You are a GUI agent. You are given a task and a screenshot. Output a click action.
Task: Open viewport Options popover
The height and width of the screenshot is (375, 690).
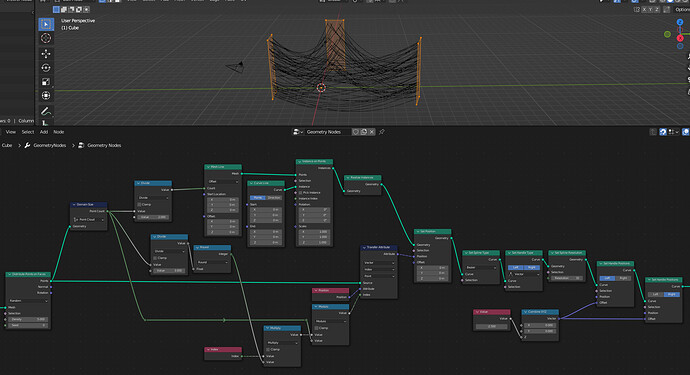click(x=683, y=9)
